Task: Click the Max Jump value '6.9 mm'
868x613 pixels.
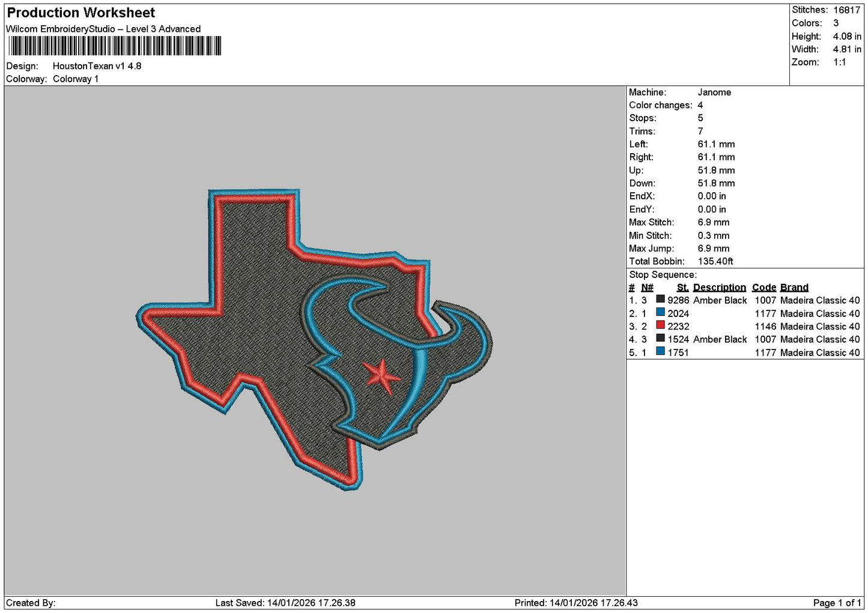Action: [714, 249]
